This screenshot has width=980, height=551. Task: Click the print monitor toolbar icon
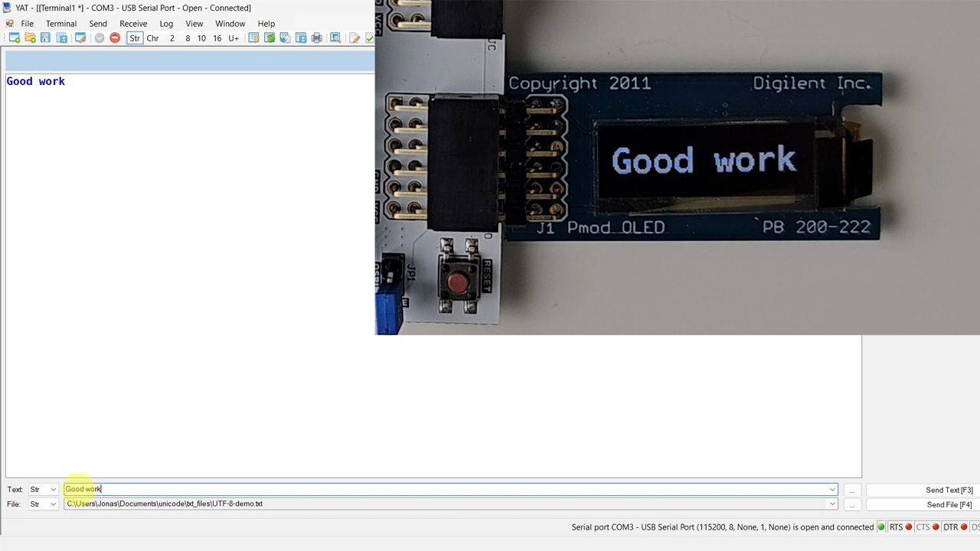(317, 38)
